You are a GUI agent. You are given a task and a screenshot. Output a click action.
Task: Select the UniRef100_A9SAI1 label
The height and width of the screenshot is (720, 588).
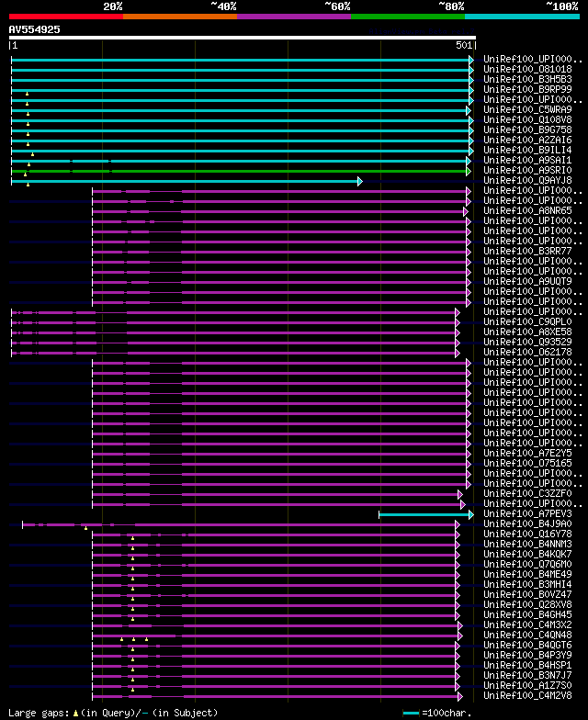click(x=527, y=160)
